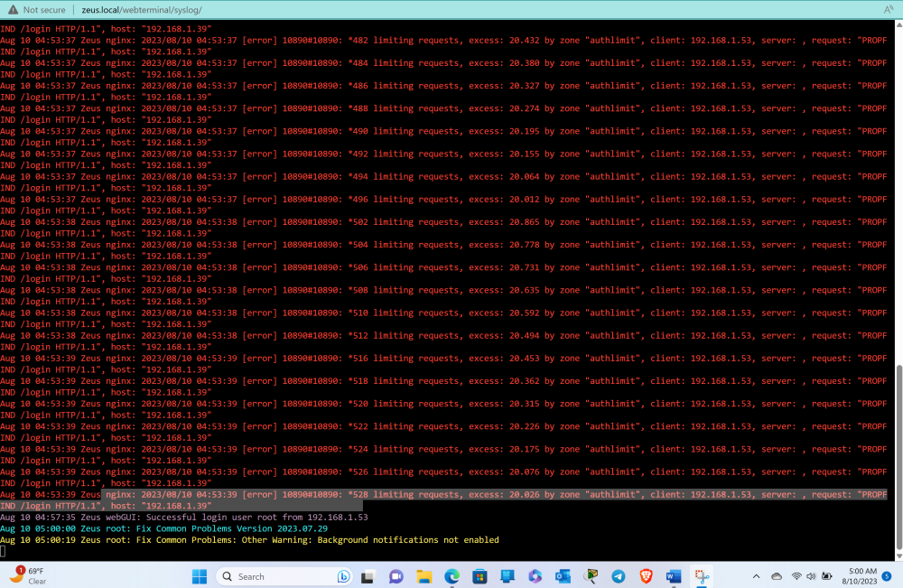Click the Not secure warning icon
Screen dimensions: 903x588
point(13,10)
